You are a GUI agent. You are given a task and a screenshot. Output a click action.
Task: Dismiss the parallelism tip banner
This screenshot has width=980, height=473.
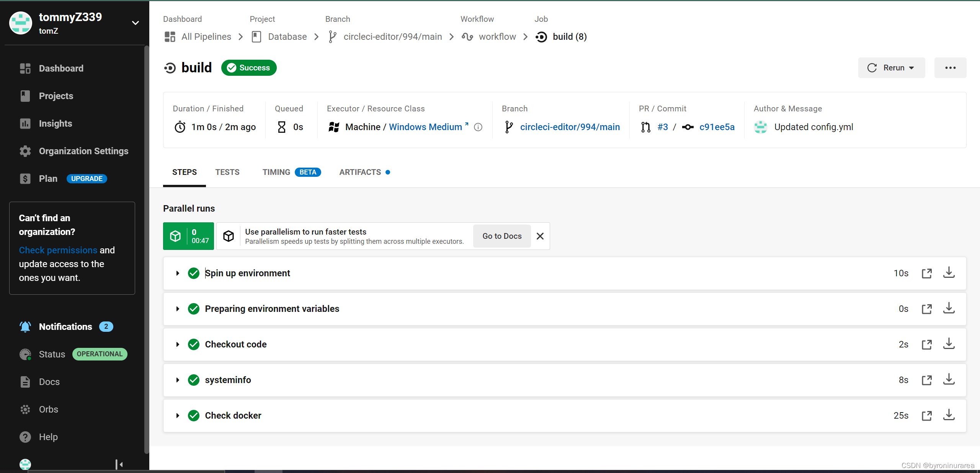(540, 236)
